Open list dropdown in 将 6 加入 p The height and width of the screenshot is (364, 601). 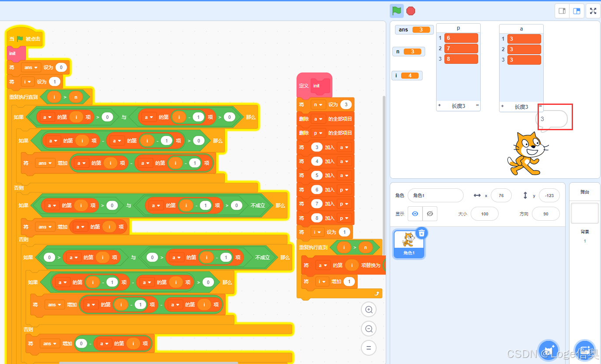[344, 190]
